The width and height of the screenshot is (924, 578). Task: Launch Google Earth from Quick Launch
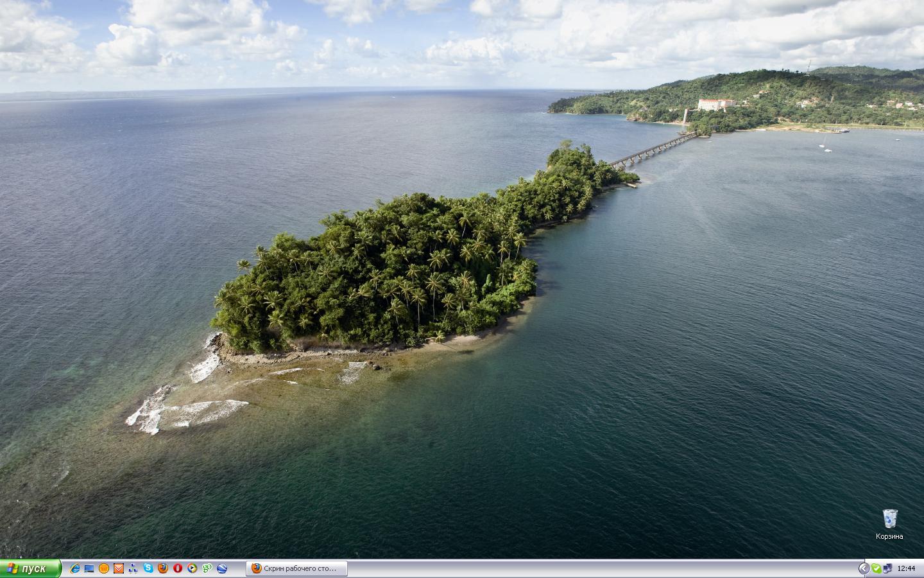coord(222,568)
